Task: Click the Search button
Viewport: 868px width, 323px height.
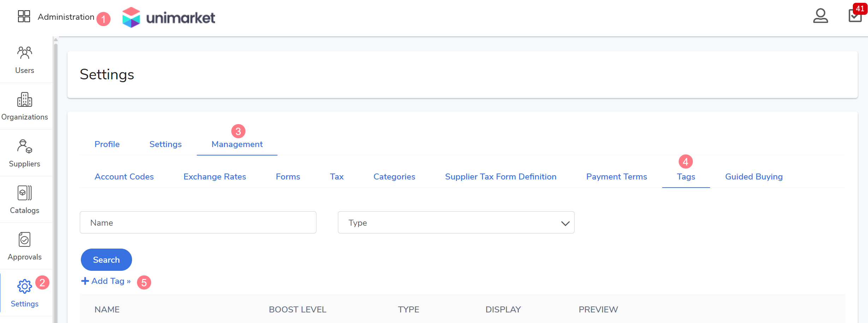Action: [106, 260]
